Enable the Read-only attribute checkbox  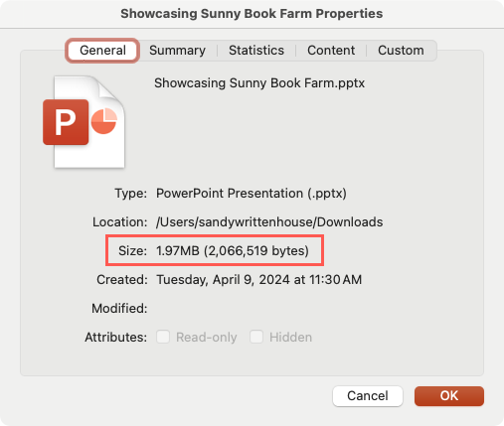click(x=163, y=337)
